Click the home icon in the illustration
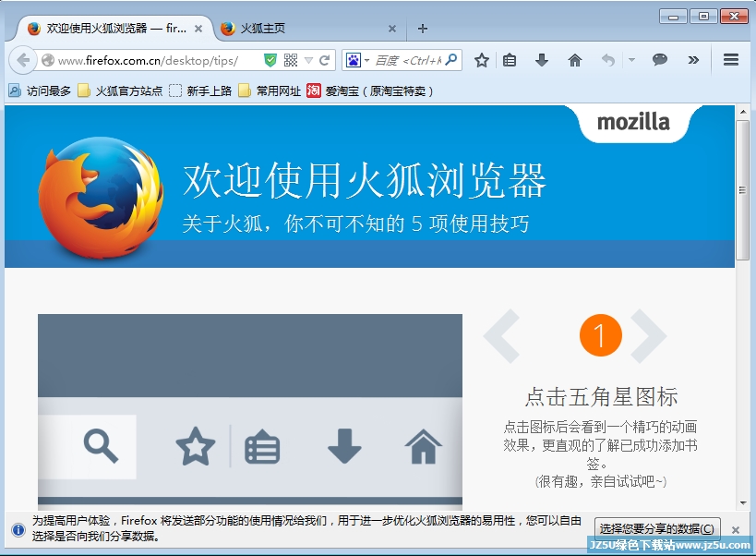 click(x=423, y=446)
